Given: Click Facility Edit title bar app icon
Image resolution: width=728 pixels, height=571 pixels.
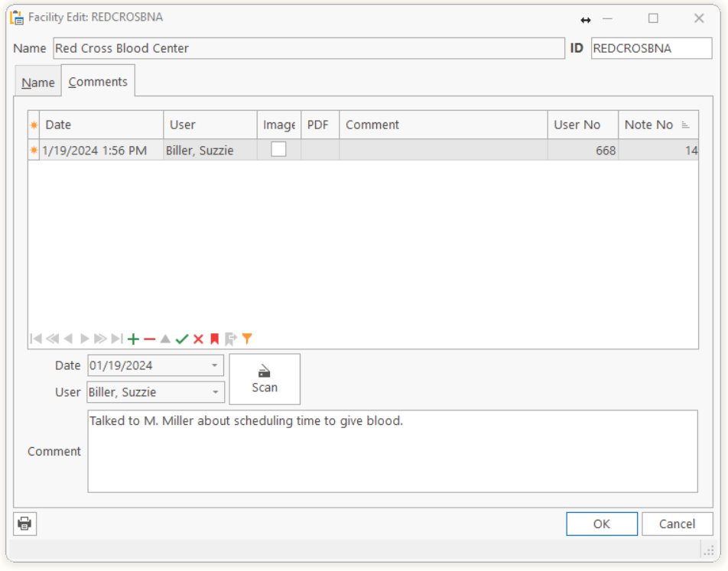Looking at the screenshot, I should coord(17,18).
